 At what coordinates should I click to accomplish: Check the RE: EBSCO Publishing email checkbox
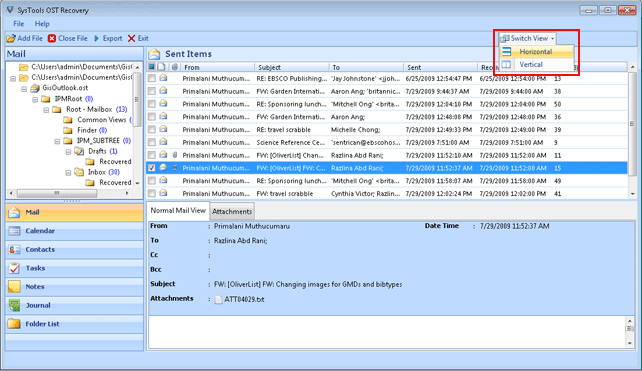[x=152, y=78]
